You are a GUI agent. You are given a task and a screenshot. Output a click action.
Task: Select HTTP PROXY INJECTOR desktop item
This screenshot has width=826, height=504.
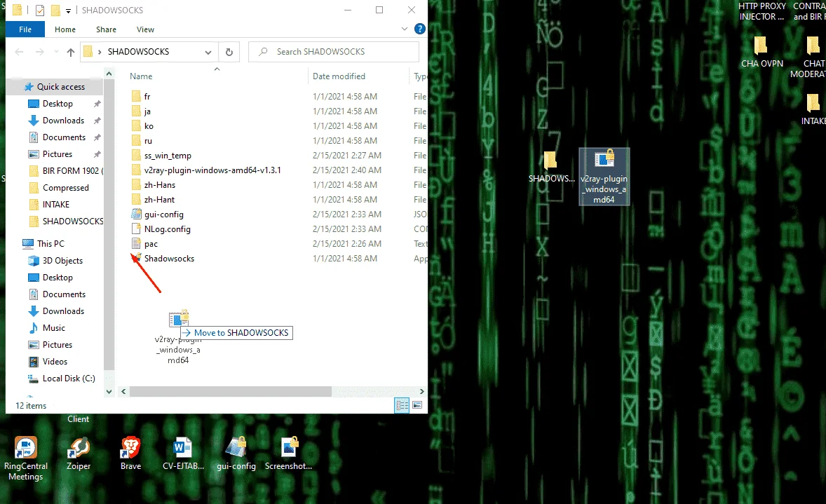761,11
